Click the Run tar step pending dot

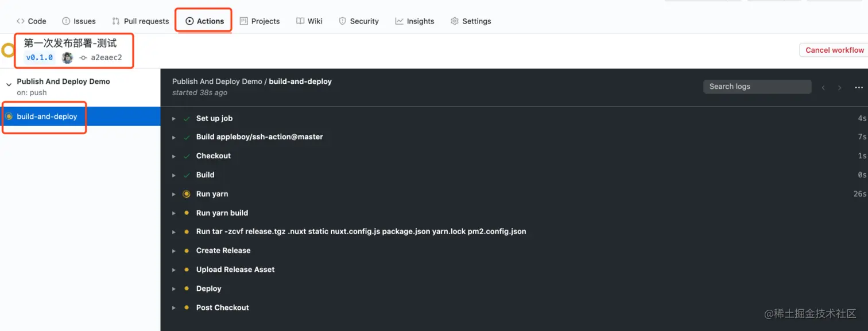pyautogui.click(x=187, y=232)
